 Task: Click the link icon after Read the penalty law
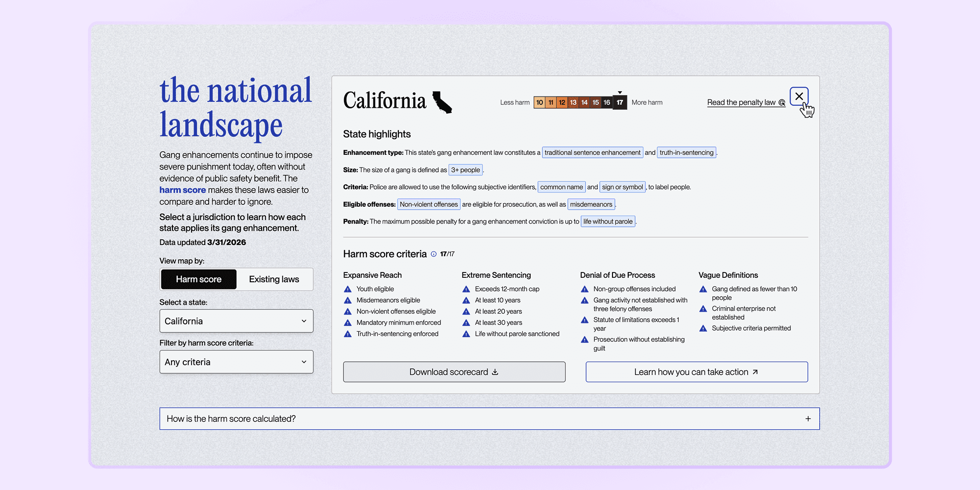[782, 102]
